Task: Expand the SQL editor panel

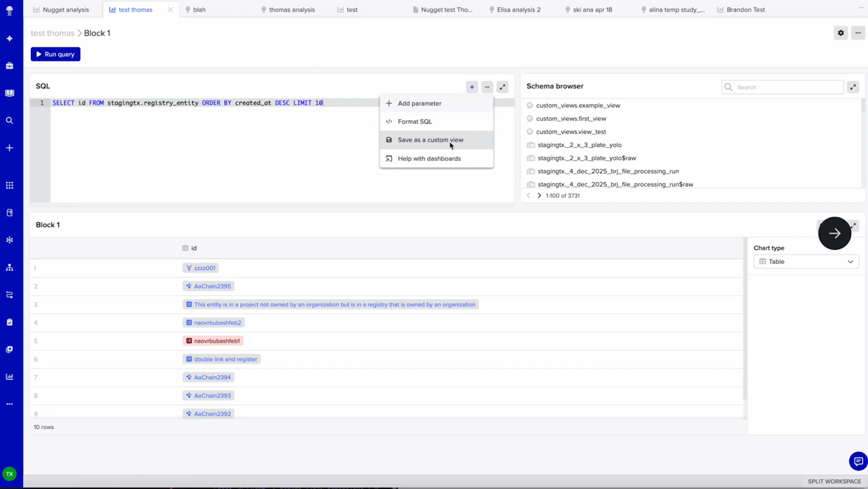Action: coord(502,87)
